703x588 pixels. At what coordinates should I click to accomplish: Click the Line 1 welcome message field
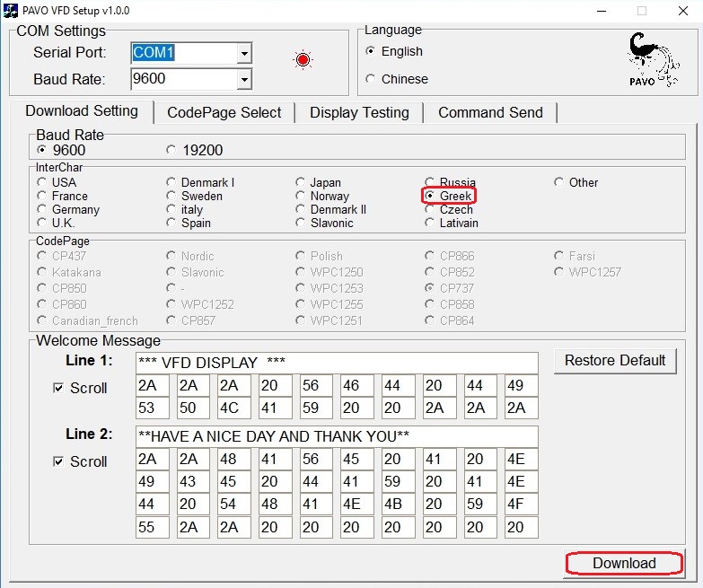coord(337,363)
